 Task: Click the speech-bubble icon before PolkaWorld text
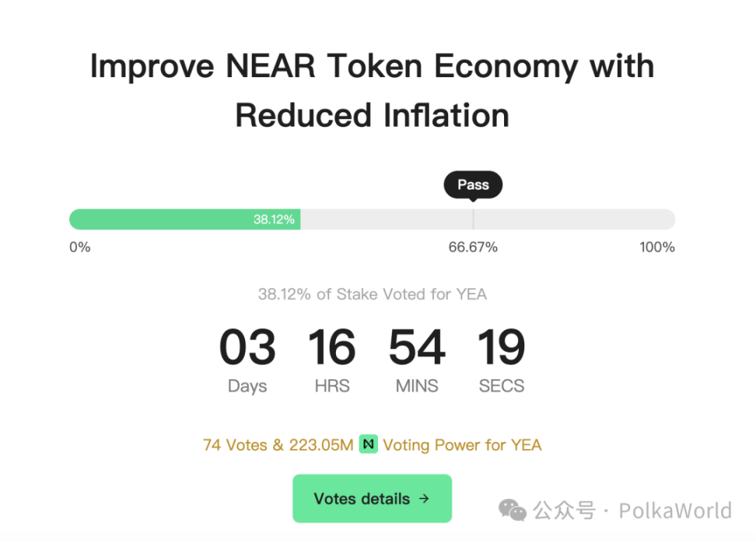click(513, 511)
